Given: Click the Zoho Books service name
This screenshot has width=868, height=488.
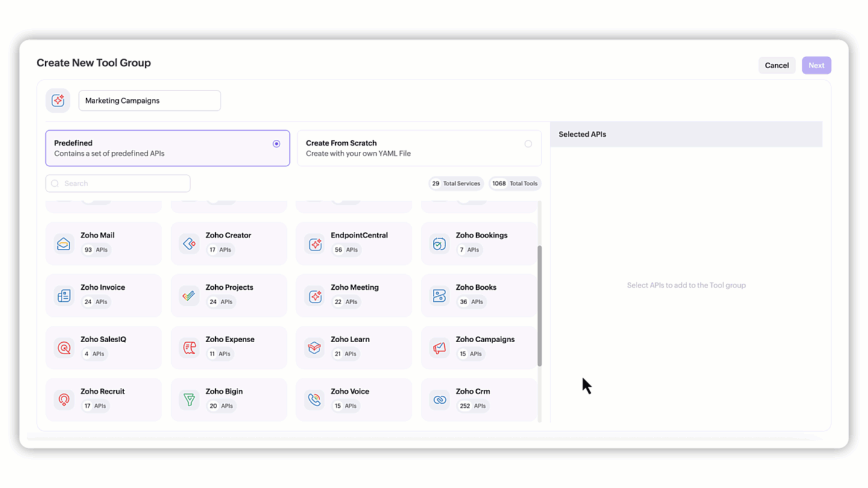Looking at the screenshot, I should coord(476,287).
